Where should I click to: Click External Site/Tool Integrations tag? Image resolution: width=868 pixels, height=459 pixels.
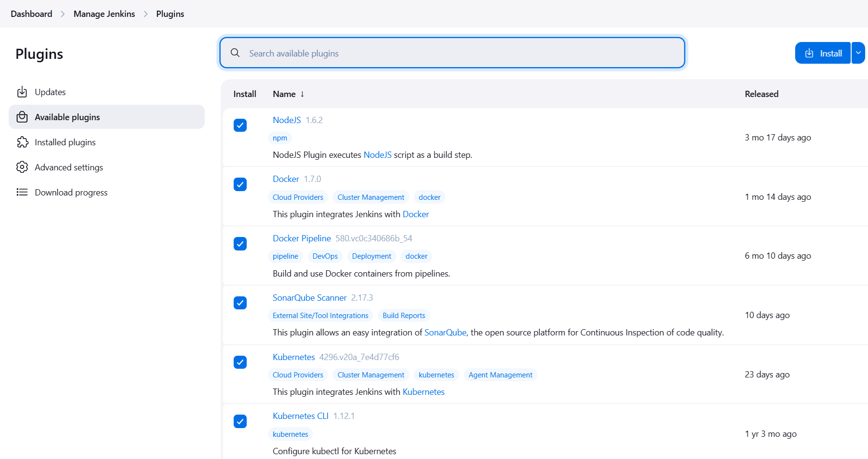pos(321,316)
